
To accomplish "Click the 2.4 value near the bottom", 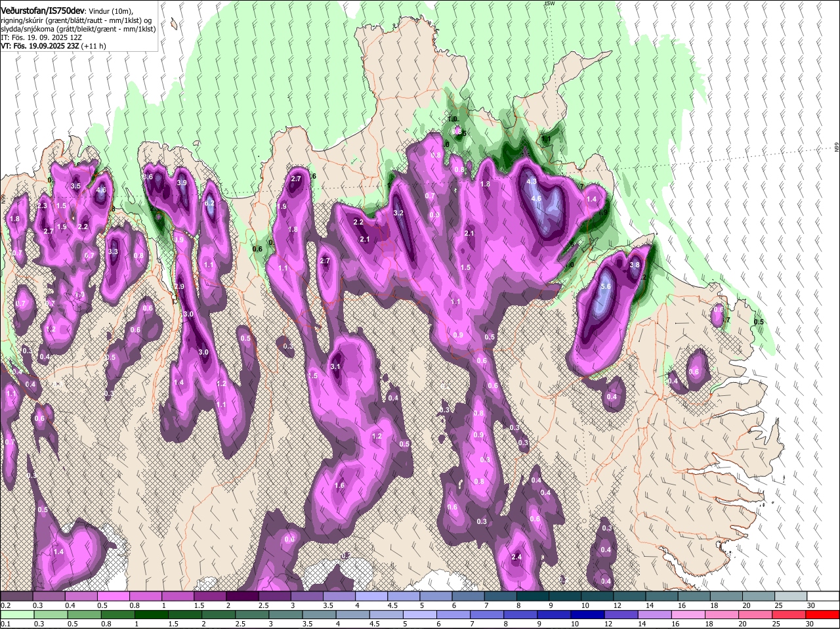I will point(516,557).
